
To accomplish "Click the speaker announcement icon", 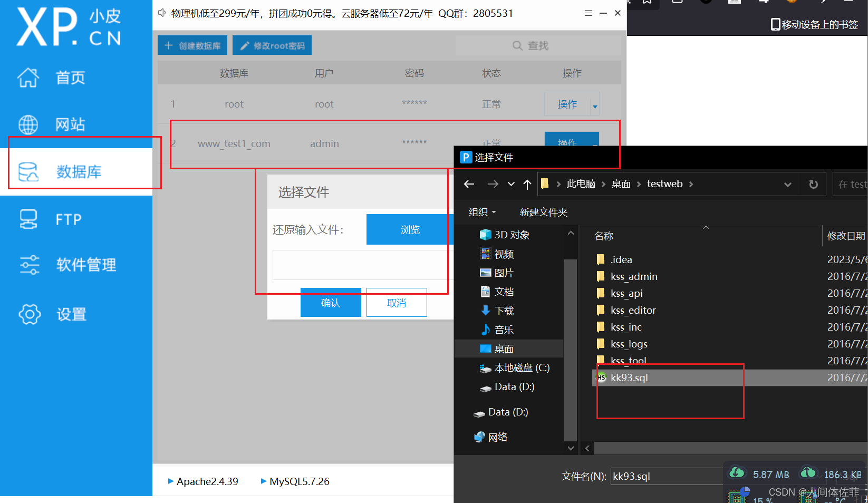I will (162, 13).
